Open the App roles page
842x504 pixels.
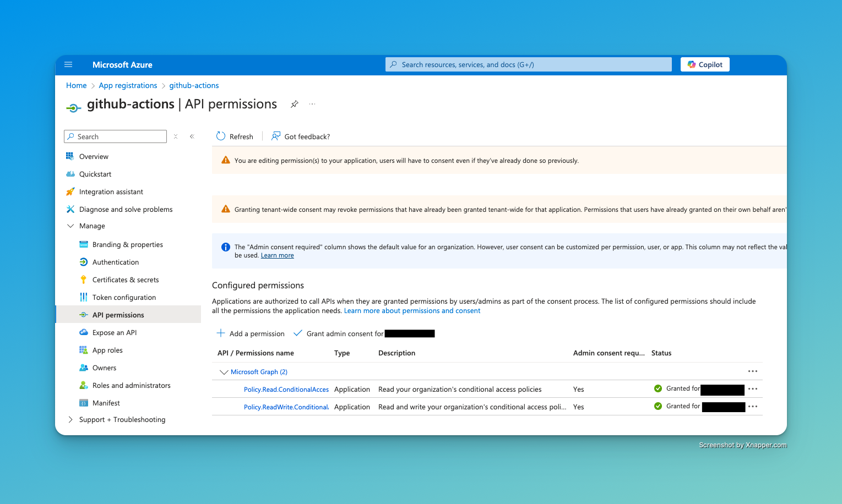coord(107,350)
